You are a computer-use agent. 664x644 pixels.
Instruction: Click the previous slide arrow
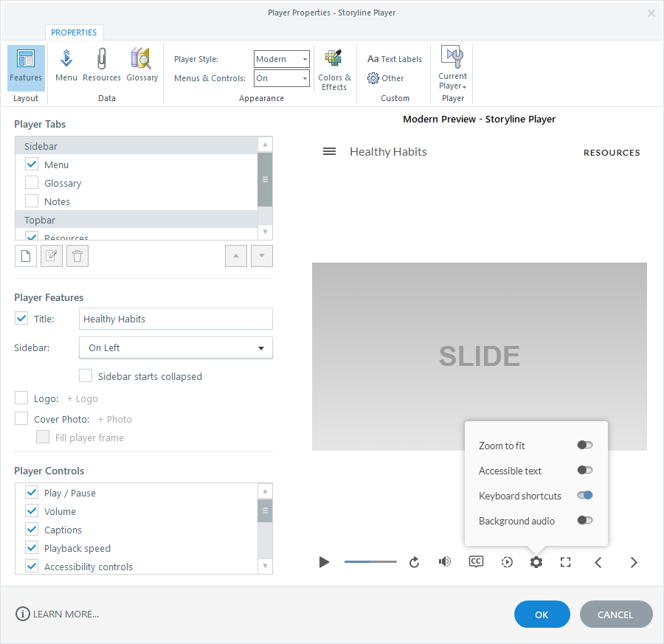[x=598, y=562]
